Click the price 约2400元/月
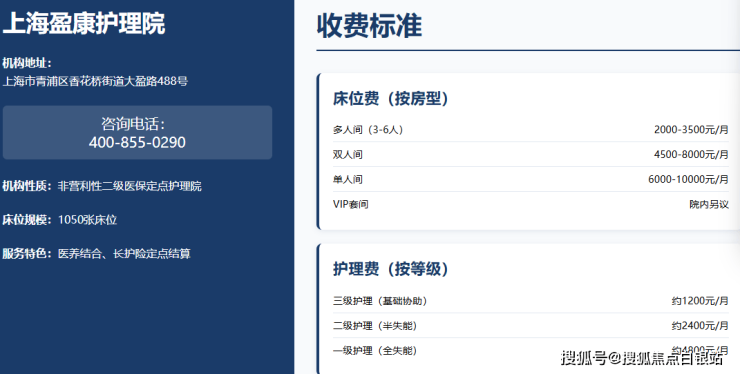Viewport: 740px width, 374px height. pos(700,326)
